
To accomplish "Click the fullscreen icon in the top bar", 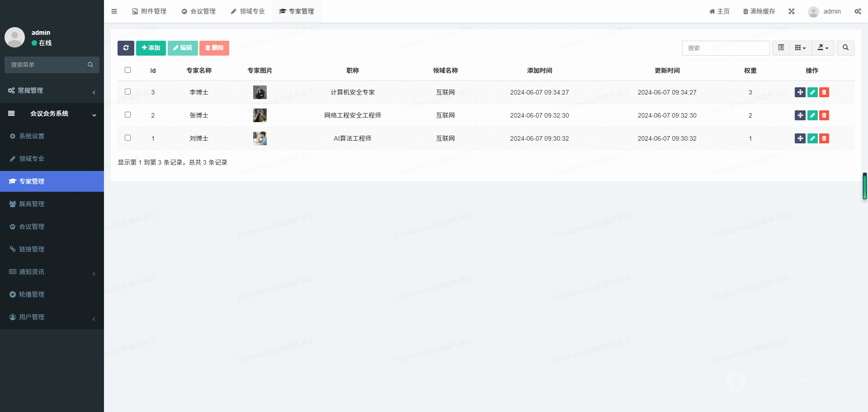I will pyautogui.click(x=792, y=11).
